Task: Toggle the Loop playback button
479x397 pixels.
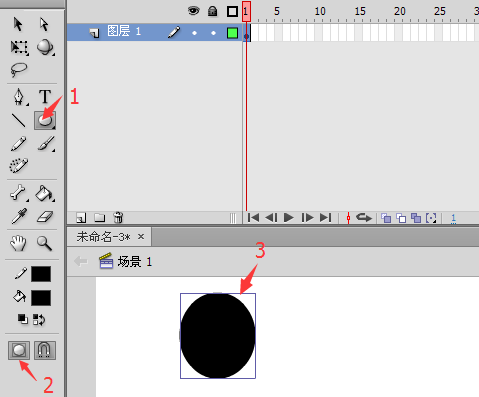Action: click(x=364, y=218)
